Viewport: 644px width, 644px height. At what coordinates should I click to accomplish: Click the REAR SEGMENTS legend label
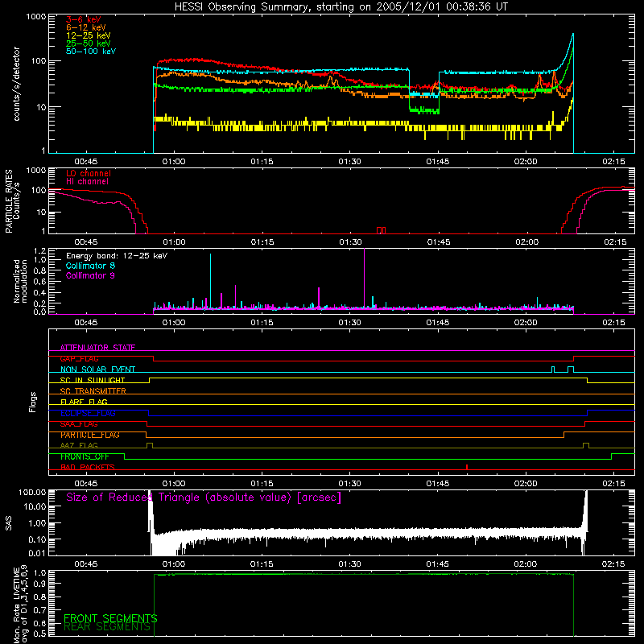tap(107, 627)
